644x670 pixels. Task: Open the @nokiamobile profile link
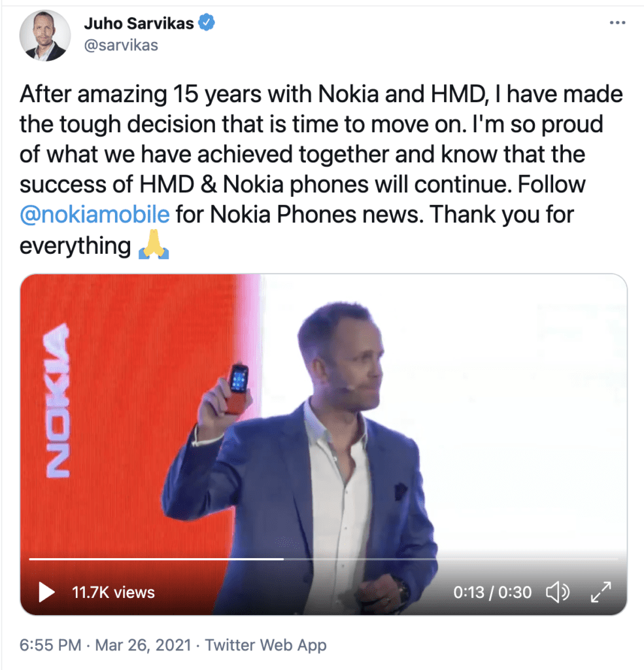[94, 215]
